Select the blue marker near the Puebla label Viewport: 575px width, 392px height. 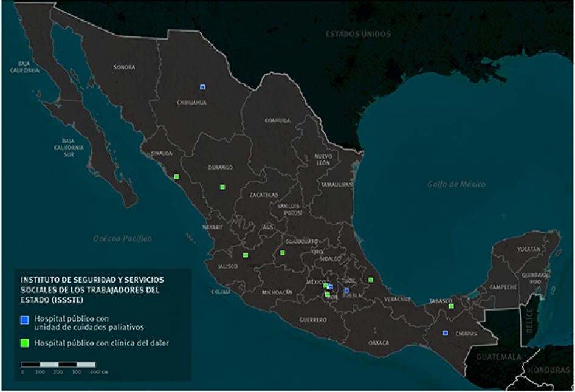click(x=346, y=291)
